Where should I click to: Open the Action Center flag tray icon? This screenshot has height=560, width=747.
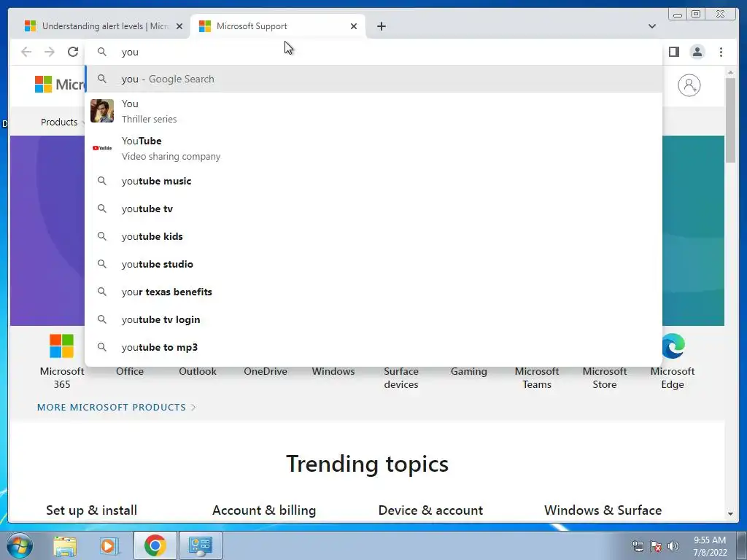click(656, 546)
